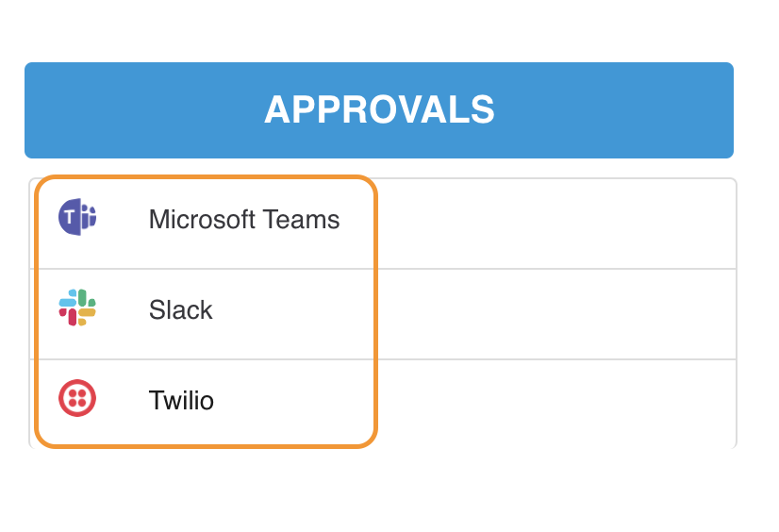This screenshot has width=779, height=532.
Task: Open the blue APPROVALS banner button
Action: (379, 110)
